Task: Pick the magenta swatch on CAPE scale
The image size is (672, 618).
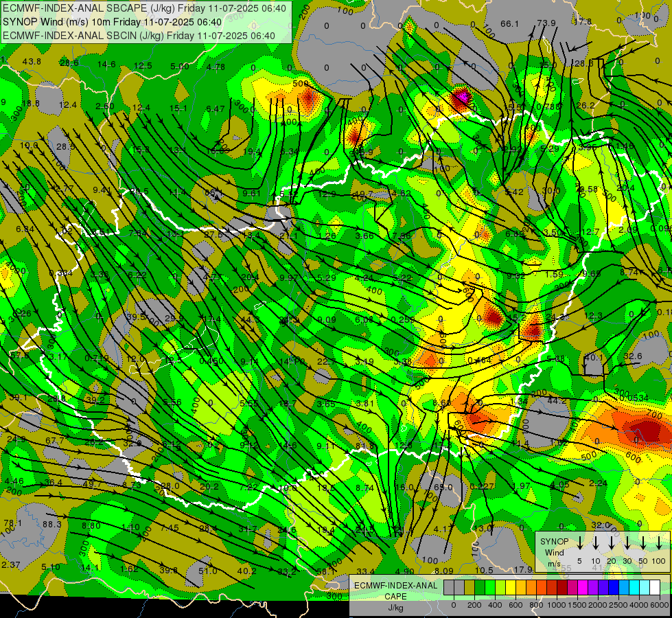Action: 583,588
